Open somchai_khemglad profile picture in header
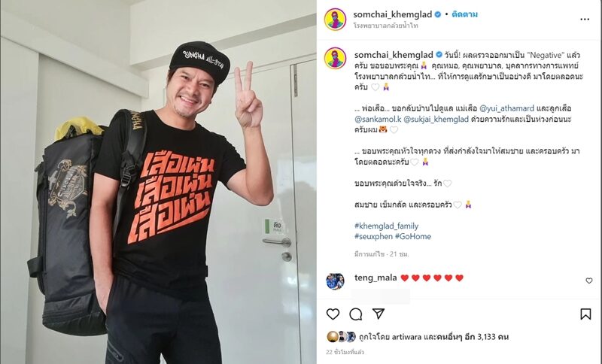602x364 pixels. tap(335, 20)
